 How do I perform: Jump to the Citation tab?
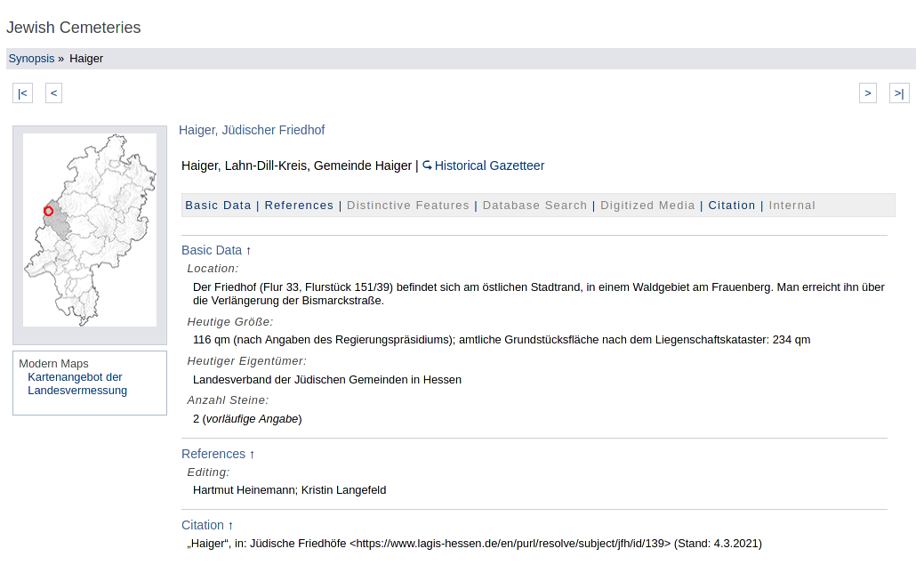[x=731, y=206]
